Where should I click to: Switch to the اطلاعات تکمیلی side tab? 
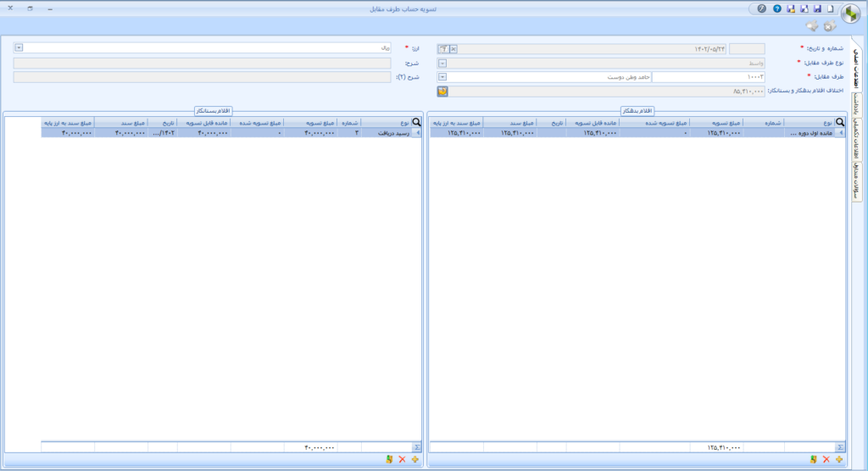pos(856,139)
